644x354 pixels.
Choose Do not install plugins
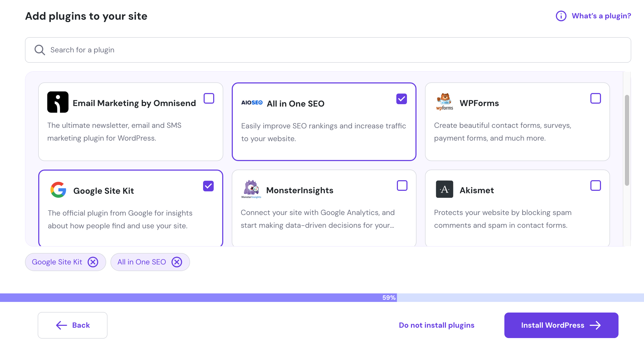click(x=437, y=325)
